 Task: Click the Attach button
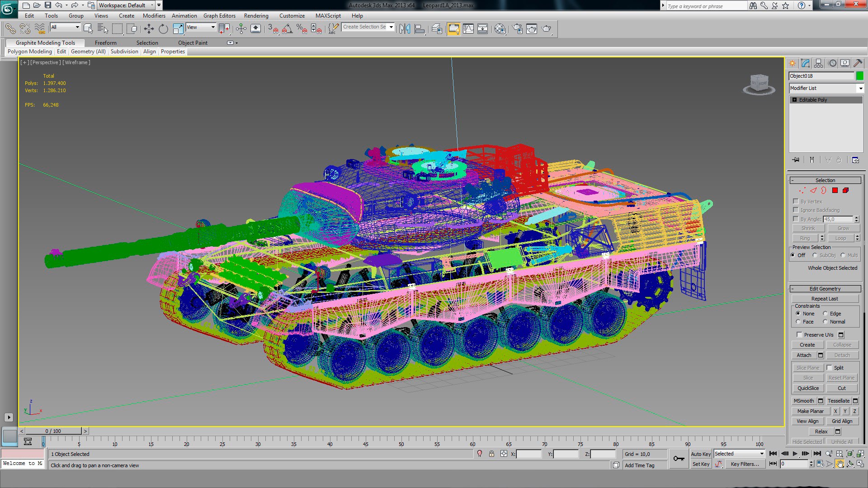(804, 355)
